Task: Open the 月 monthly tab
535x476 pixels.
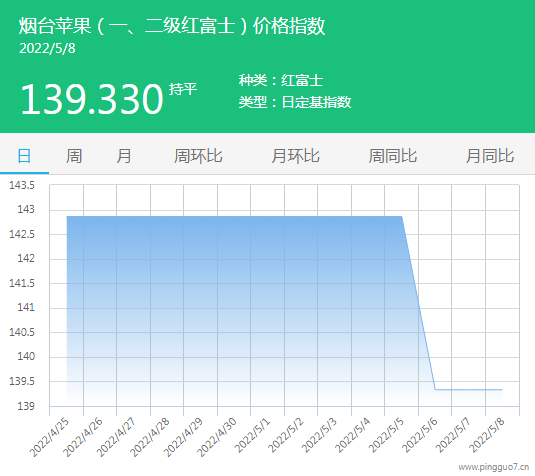Action: pos(124,156)
